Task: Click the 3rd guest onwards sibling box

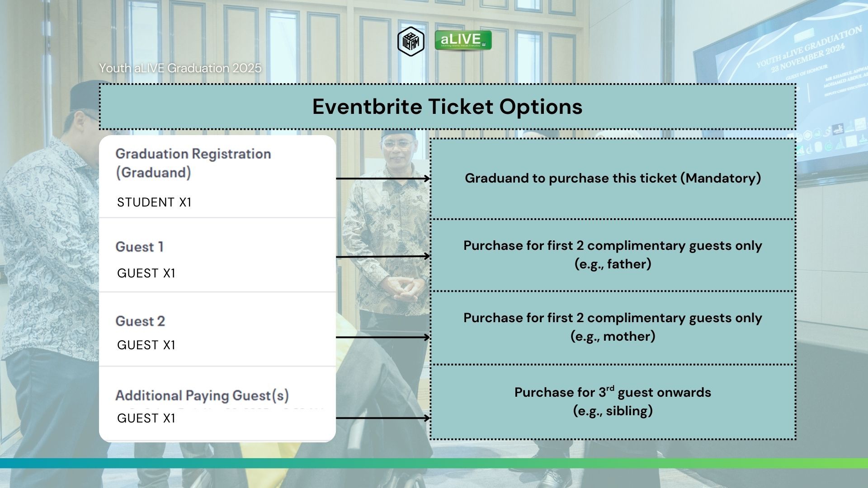Action: tap(613, 402)
